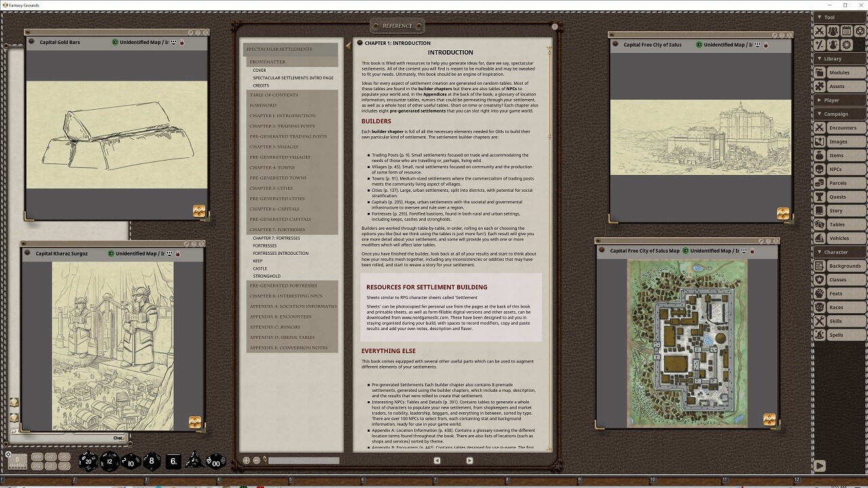The height and width of the screenshot is (488, 868).
Task: Toggle lock on Capital Free City of Salus
Action: click(x=766, y=45)
